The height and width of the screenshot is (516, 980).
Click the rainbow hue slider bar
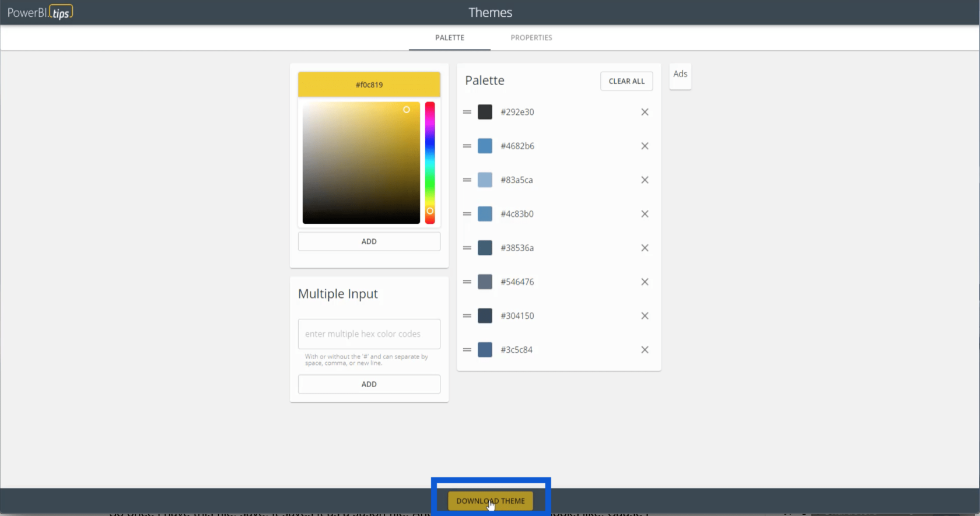430,163
